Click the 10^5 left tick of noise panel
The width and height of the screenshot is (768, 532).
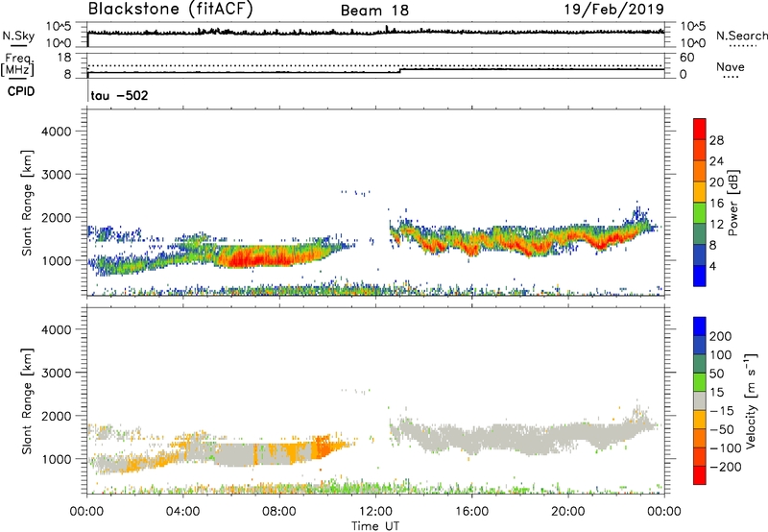(x=59, y=27)
